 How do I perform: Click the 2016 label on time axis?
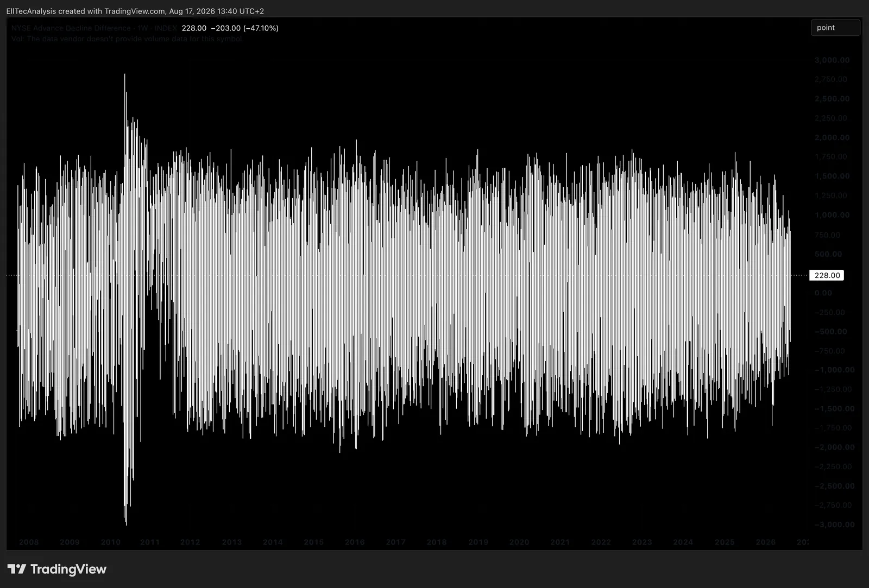pyautogui.click(x=355, y=542)
